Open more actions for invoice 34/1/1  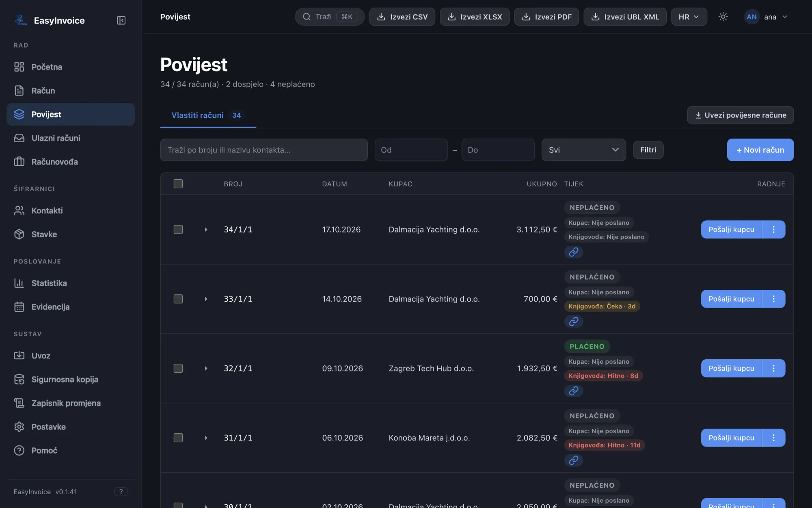774,230
